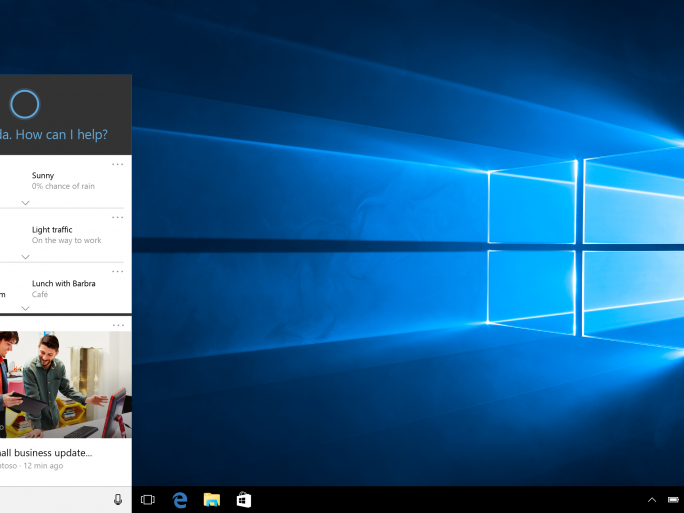Open the 'business update...' news headline

46,453
